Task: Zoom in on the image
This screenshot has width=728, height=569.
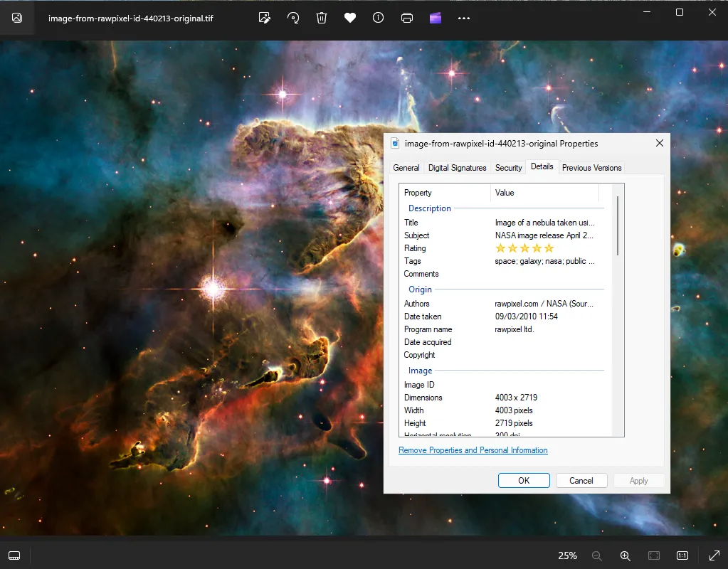Action: 626,555
